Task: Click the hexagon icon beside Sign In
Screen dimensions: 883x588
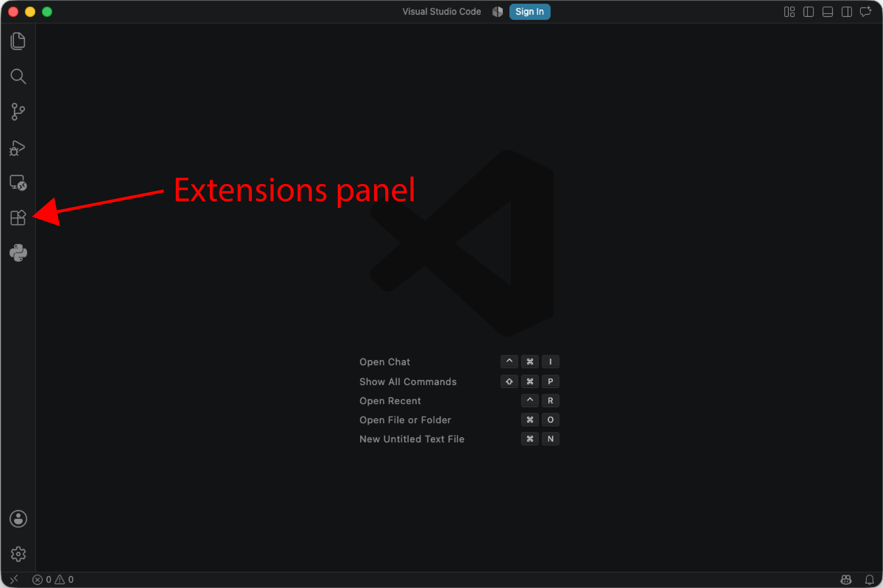Action: pyautogui.click(x=497, y=12)
